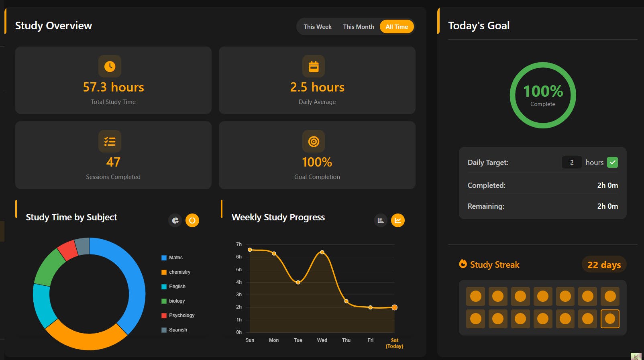Click the calendar icon above Daily Average

tap(314, 66)
